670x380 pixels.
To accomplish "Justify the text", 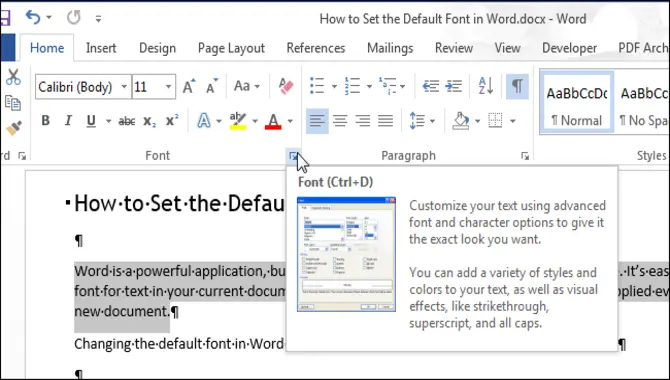I will (385, 121).
